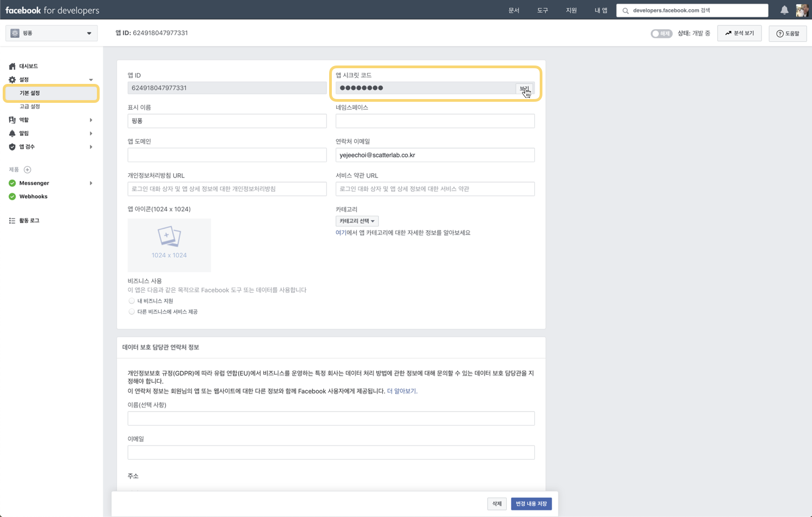Screen dimensions: 812x517
Task: Open the 핑퐁 app selector dropdown
Action: point(51,33)
